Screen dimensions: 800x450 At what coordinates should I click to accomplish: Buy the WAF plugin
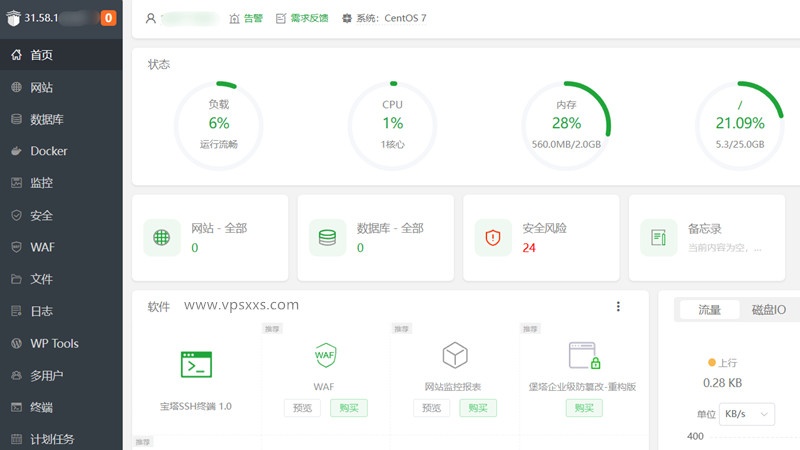coord(349,408)
